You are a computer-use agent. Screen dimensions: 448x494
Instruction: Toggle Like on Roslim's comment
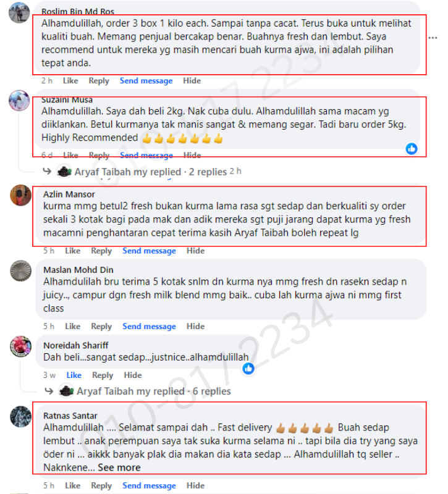[70, 81]
